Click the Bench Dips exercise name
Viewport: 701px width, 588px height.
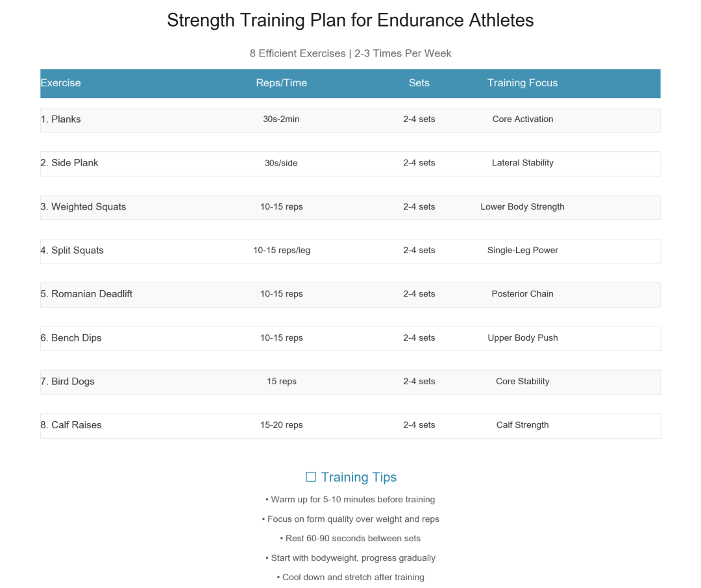pos(71,338)
